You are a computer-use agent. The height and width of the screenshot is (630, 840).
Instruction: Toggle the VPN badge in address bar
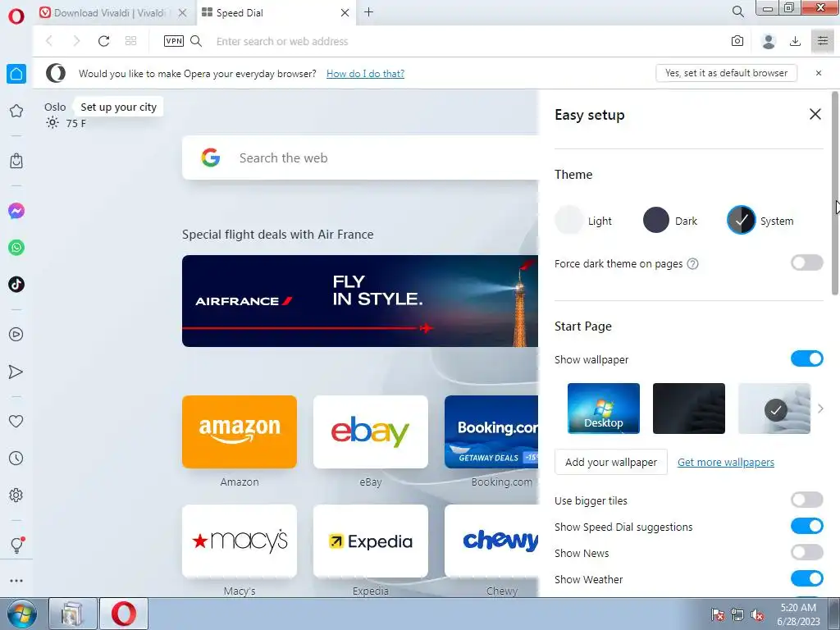[x=174, y=41]
